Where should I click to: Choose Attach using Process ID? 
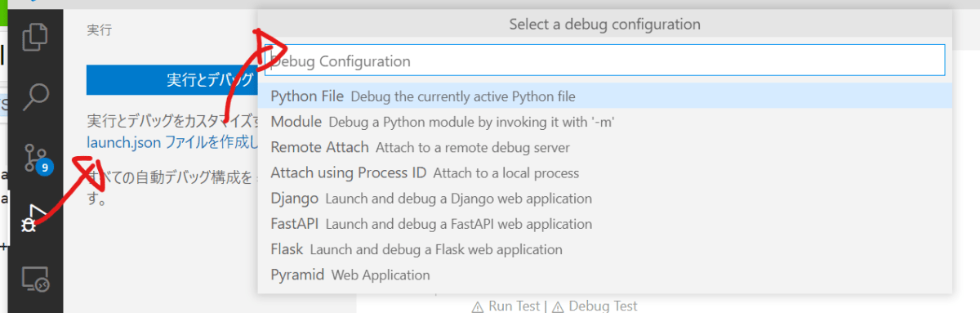(604, 172)
